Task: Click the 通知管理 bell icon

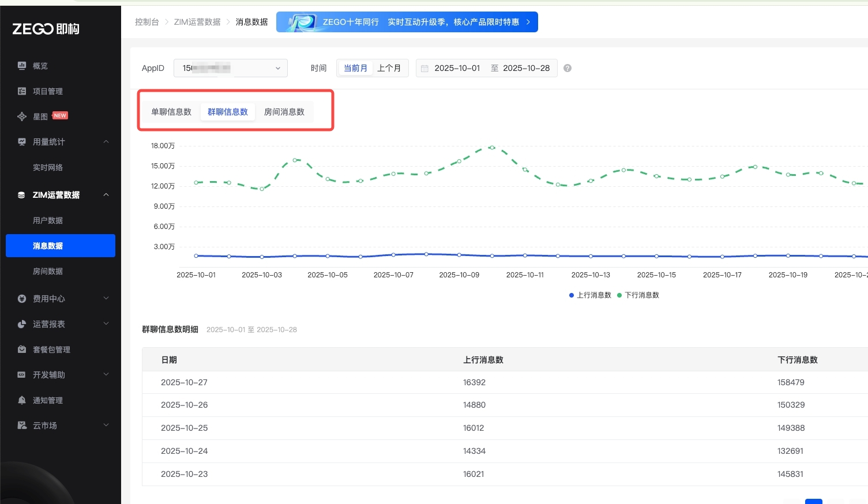Action: click(x=22, y=400)
